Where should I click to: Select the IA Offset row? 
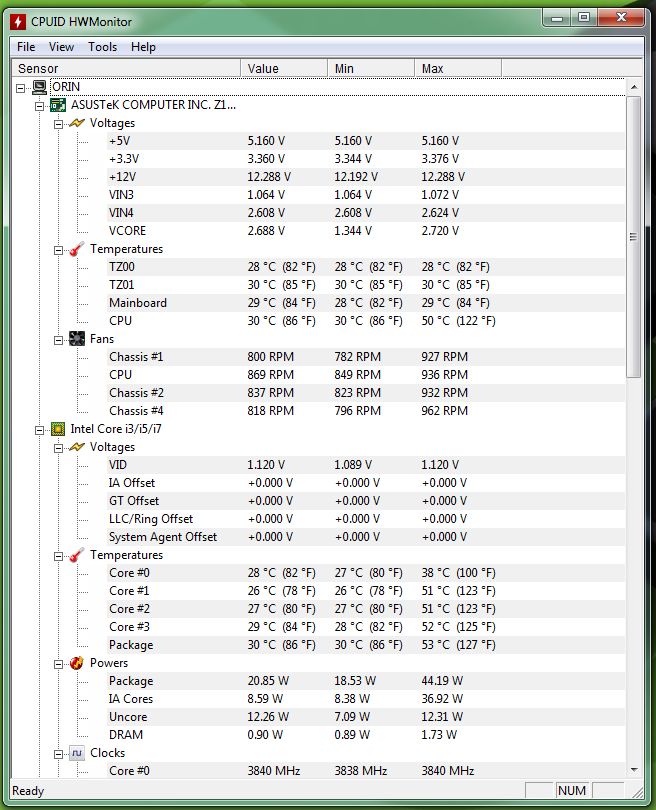point(366,483)
